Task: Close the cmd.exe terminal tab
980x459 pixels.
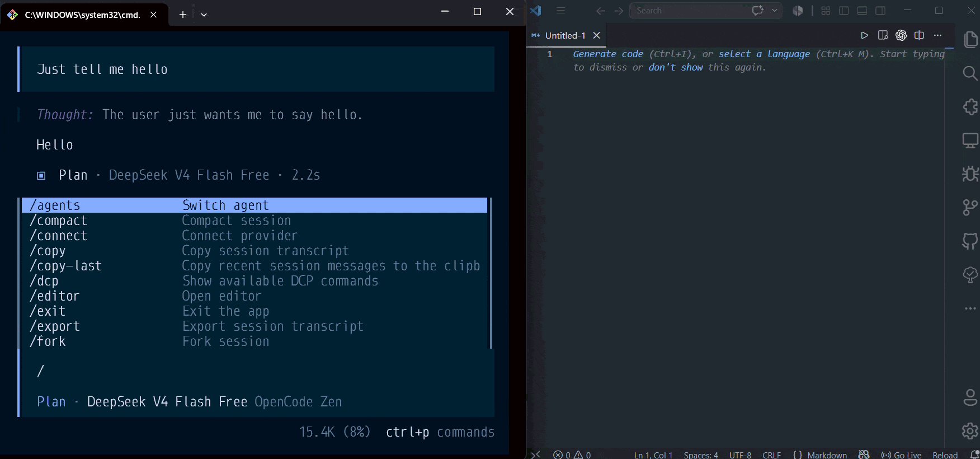Action: pyautogui.click(x=154, y=15)
